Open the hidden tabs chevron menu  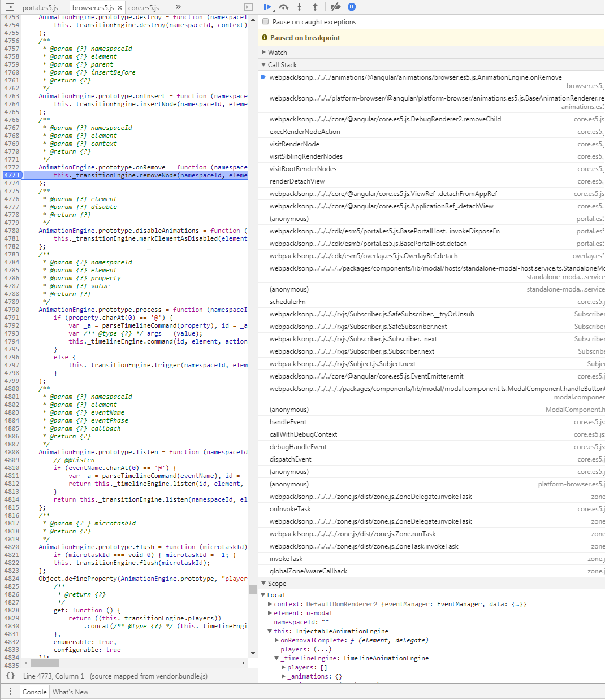[177, 7]
